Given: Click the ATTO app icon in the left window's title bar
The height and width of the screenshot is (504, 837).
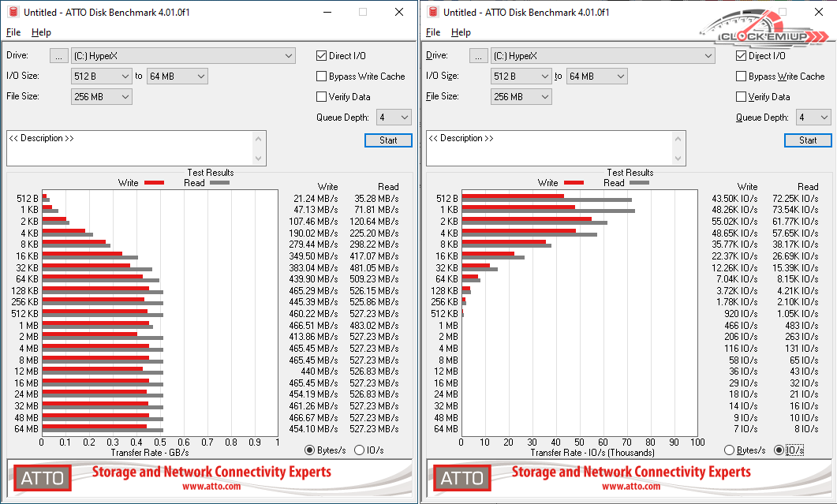Looking at the screenshot, I should [x=12, y=12].
